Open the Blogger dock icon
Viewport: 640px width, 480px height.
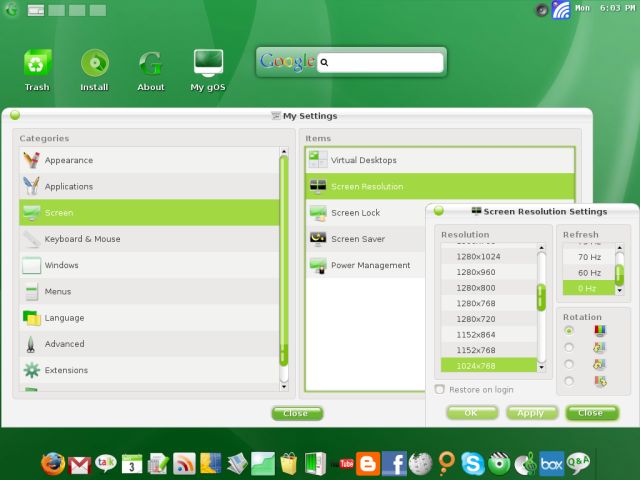click(368, 463)
